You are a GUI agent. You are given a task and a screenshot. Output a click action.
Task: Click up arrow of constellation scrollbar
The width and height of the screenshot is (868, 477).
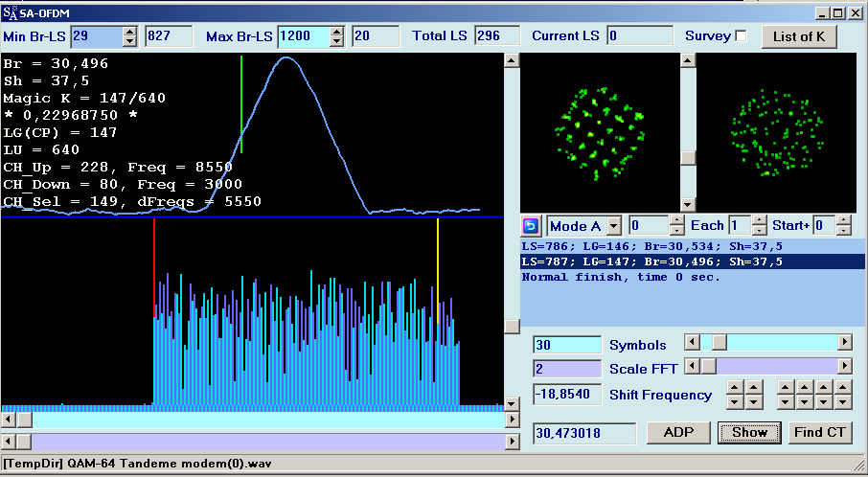pos(688,60)
